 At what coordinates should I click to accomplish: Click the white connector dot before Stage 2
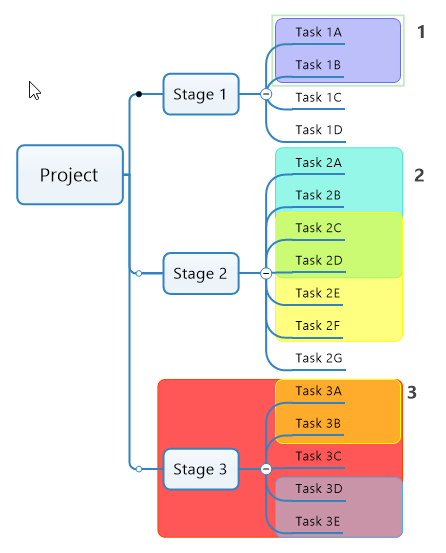pyautogui.click(x=139, y=273)
